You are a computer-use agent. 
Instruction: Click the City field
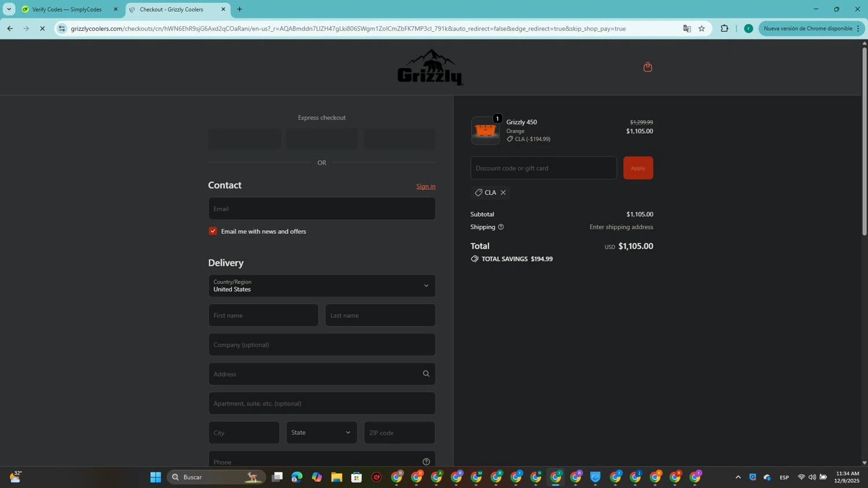(x=244, y=432)
